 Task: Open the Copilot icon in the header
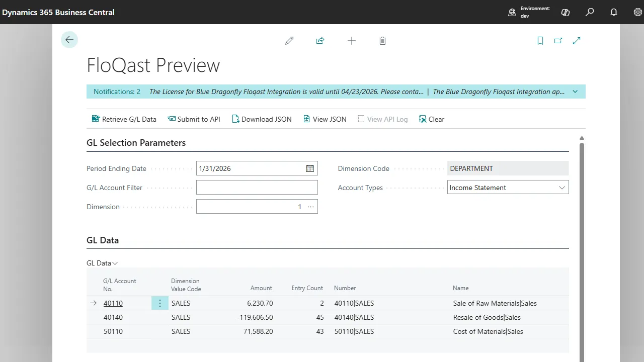click(566, 12)
